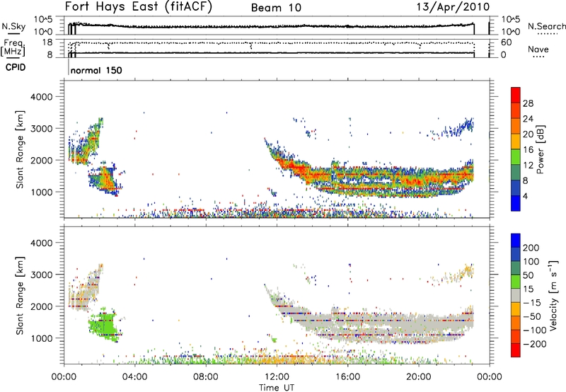Click the '28' power color bar value
Image resolution: width=566 pixels, height=392 pixels.
(528, 103)
